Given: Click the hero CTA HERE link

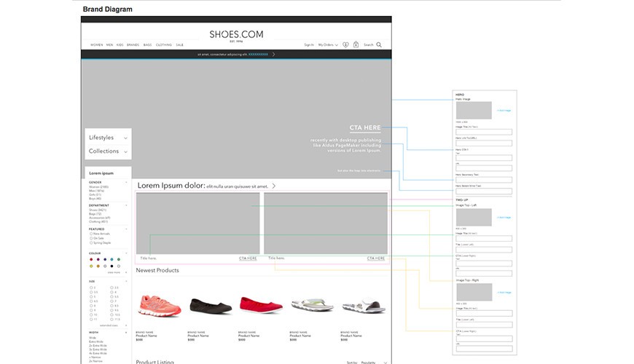Looking at the screenshot, I should coord(365,127).
